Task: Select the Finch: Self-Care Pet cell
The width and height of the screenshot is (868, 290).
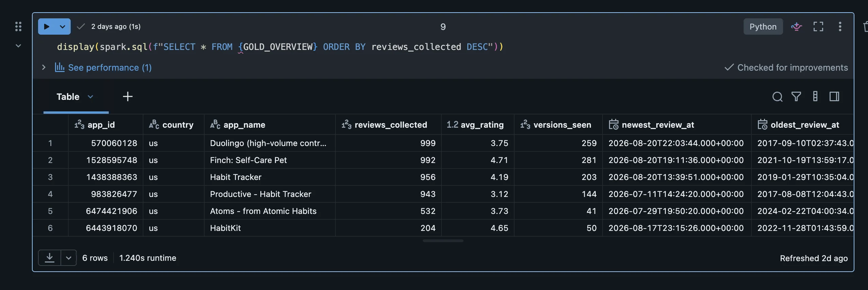Action: click(270, 160)
